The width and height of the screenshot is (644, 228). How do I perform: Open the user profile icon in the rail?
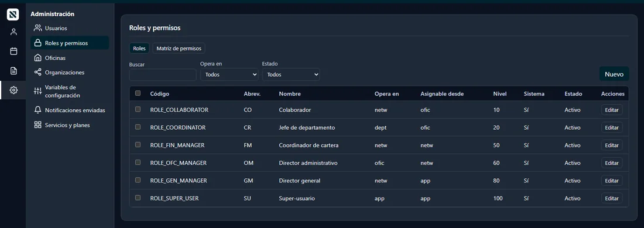point(13,32)
